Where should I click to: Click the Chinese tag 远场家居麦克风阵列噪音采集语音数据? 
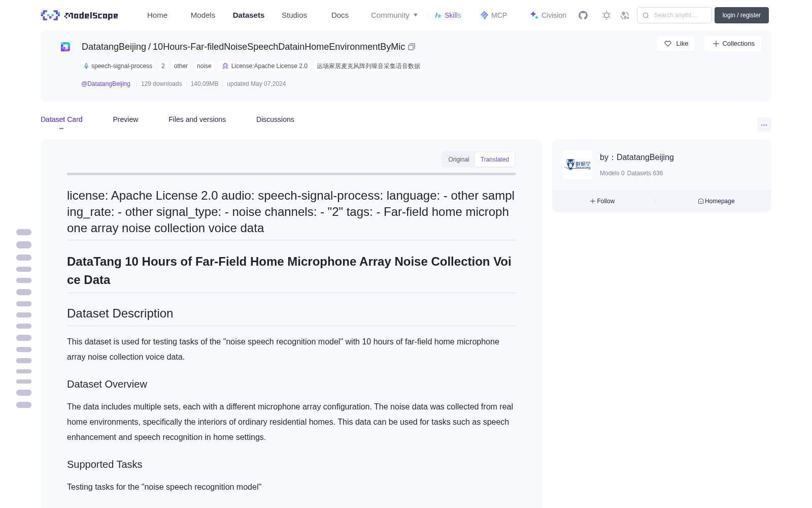[368, 66]
